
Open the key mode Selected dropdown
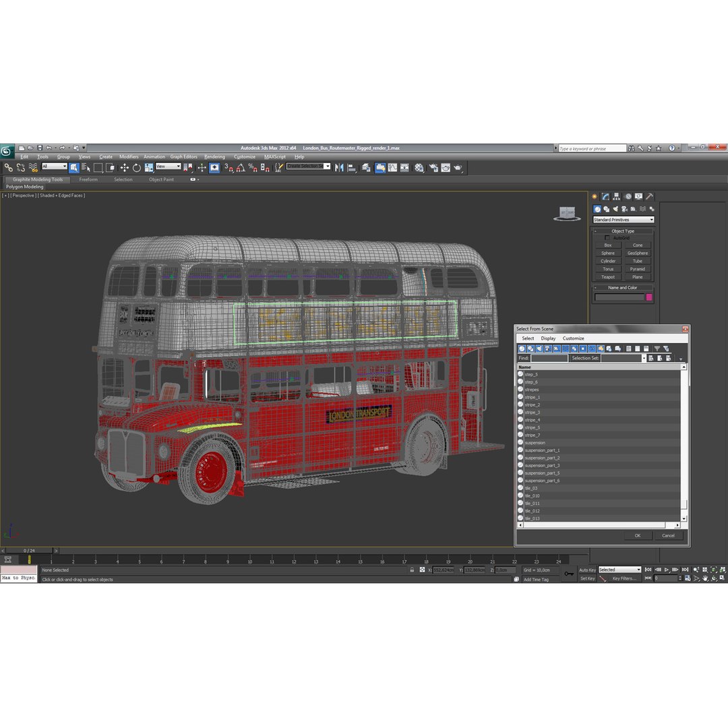[619, 570]
